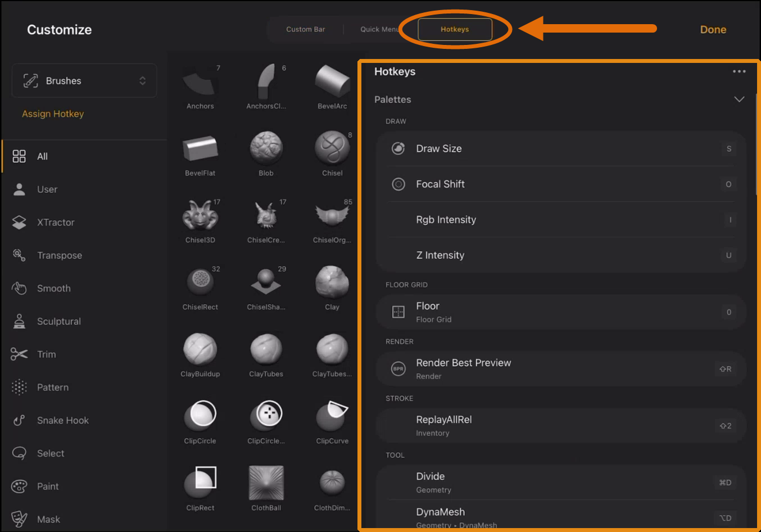Select the ChiselCre... brush
The width and height of the screenshot is (761, 532).
coord(266,217)
